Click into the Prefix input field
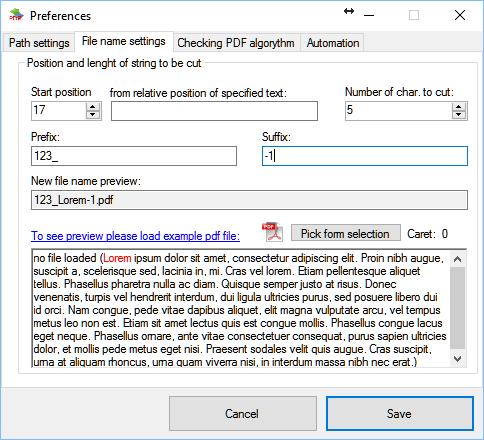Viewport: 484px width, 440px height. [134, 156]
